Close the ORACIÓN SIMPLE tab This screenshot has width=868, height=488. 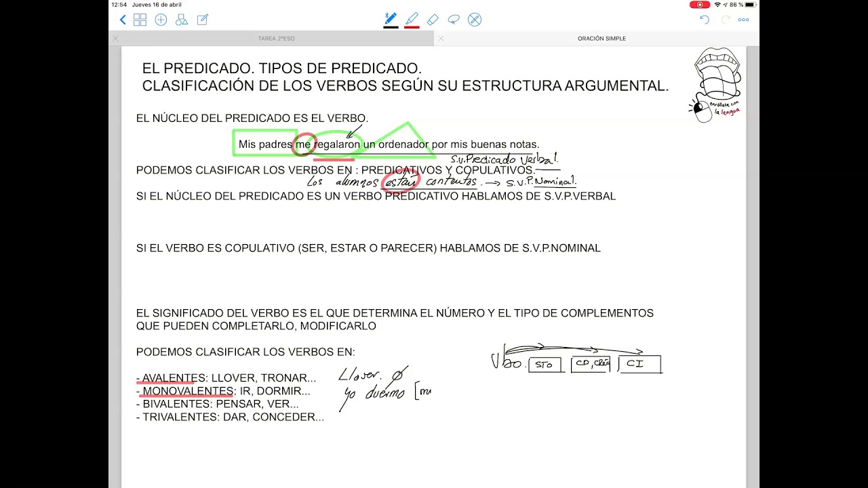coord(441,39)
